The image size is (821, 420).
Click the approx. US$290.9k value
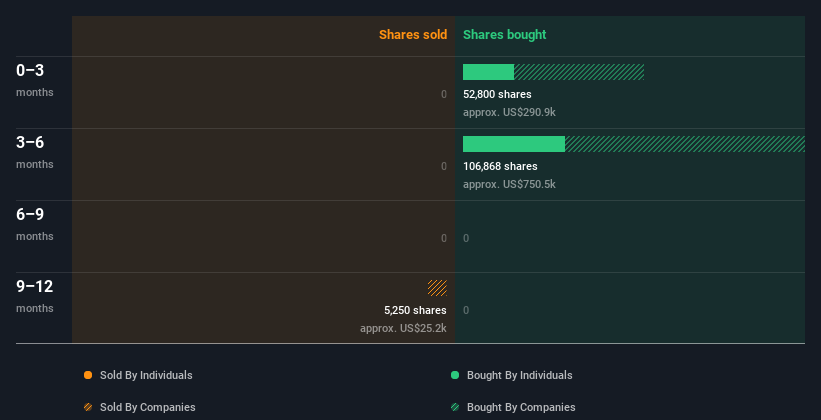point(509,113)
